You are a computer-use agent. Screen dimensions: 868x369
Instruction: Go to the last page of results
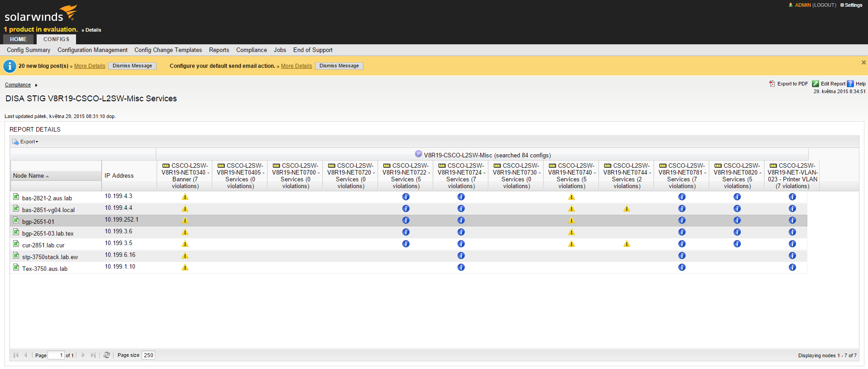93,355
